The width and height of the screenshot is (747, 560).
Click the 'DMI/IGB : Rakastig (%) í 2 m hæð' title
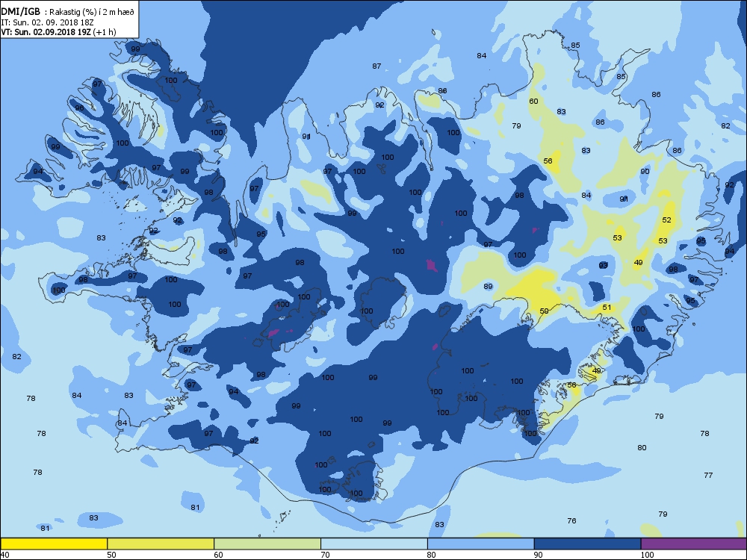point(68,12)
